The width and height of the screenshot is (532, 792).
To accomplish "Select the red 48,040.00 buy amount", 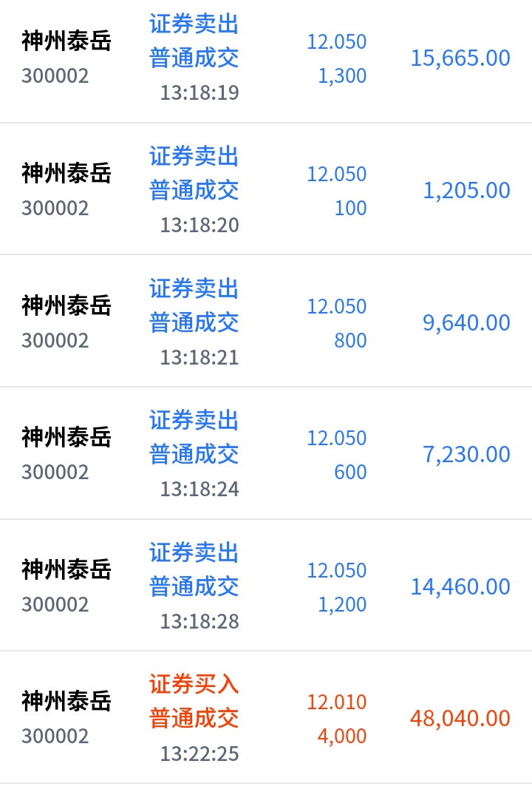I will [x=460, y=719].
